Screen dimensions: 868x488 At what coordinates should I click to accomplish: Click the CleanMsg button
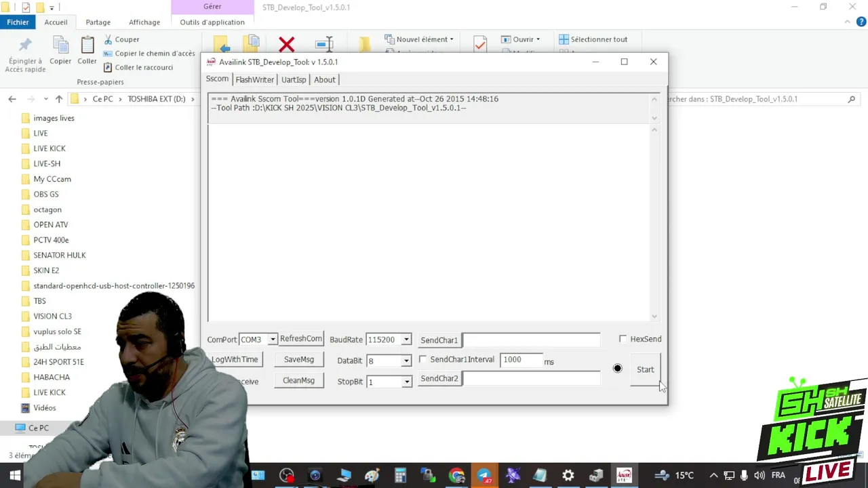[298, 380]
